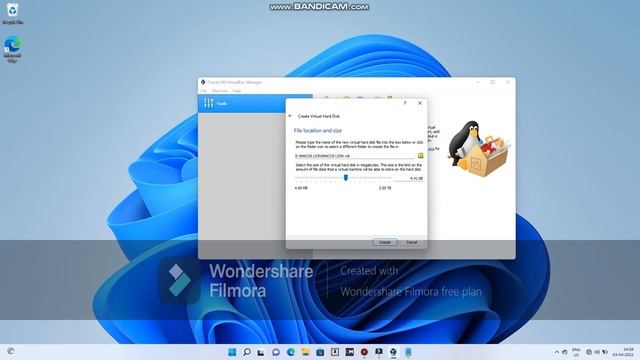Open Microsoft Store from the taskbar
Image resolution: width=640 pixels, height=360 pixels.
[x=320, y=352]
